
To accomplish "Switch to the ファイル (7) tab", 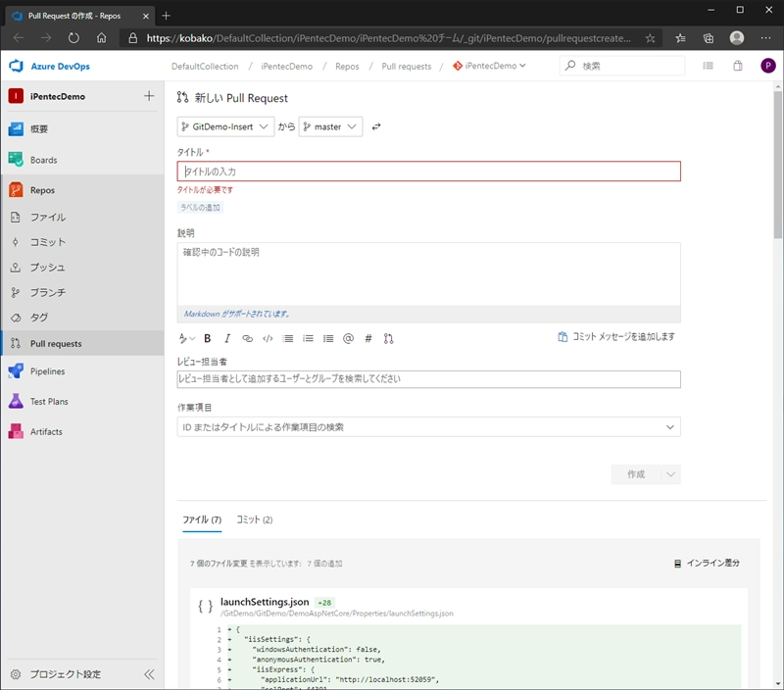I will 202,520.
